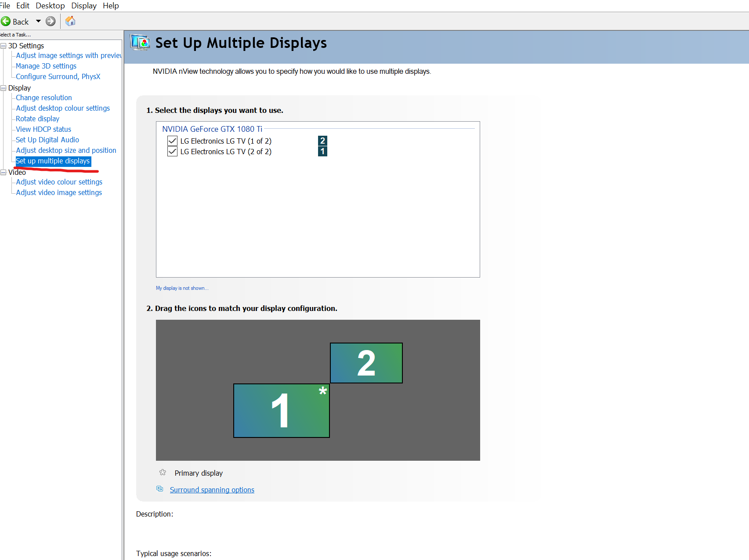749x560 pixels.
Task: Open the Back history dropdown arrow
Action: (38, 21)
